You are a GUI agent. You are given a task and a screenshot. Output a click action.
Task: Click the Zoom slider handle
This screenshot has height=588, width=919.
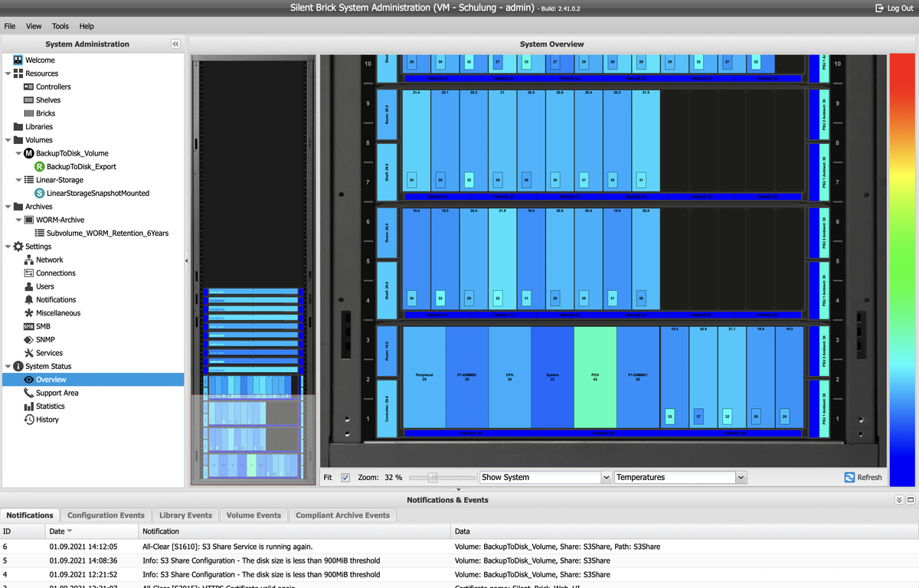click(x=433, y=478)
